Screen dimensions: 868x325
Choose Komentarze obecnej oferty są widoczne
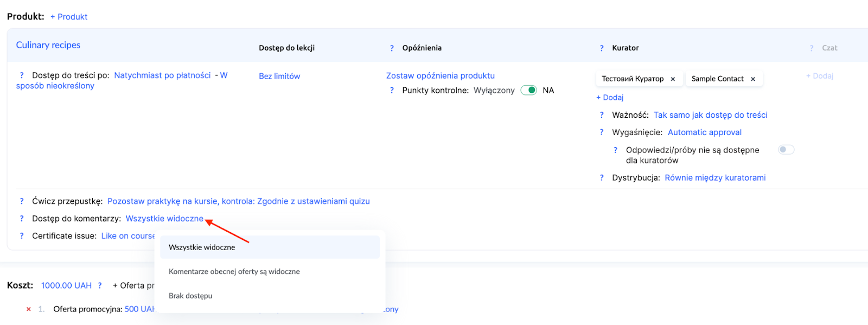234,271
